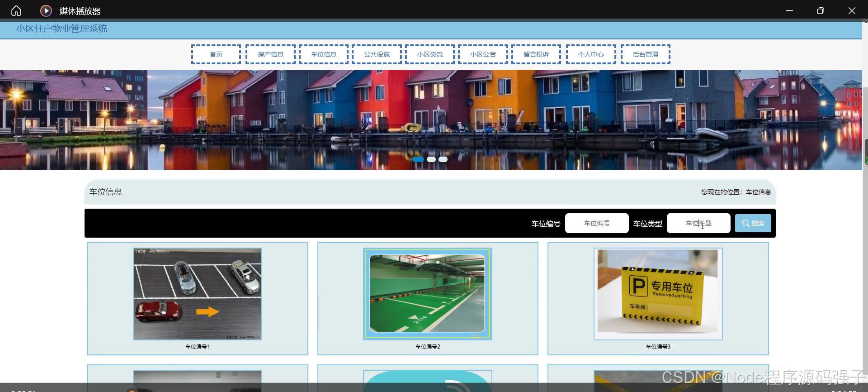Viewport: 868px width, 392px height.
Task: Open the 车位编号1 parking image
Action: (x=197, y=294)
